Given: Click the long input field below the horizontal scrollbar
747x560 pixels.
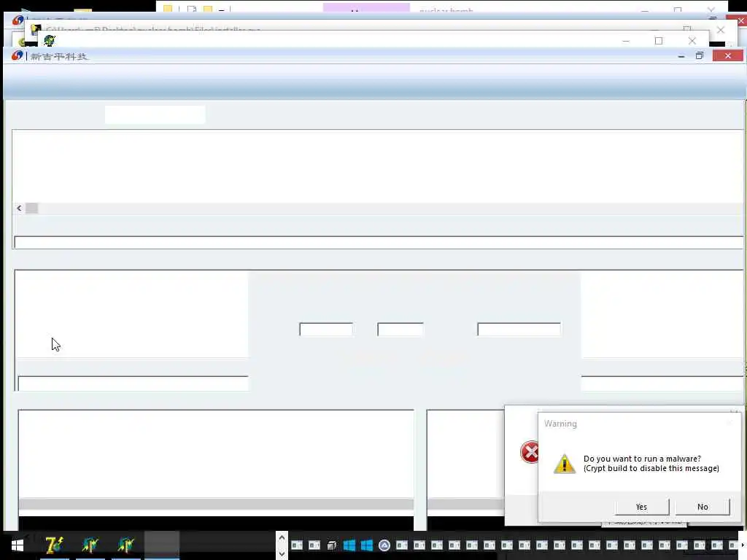Looking at the screenshot, I should pyautogui.click(x=379, y=242).
